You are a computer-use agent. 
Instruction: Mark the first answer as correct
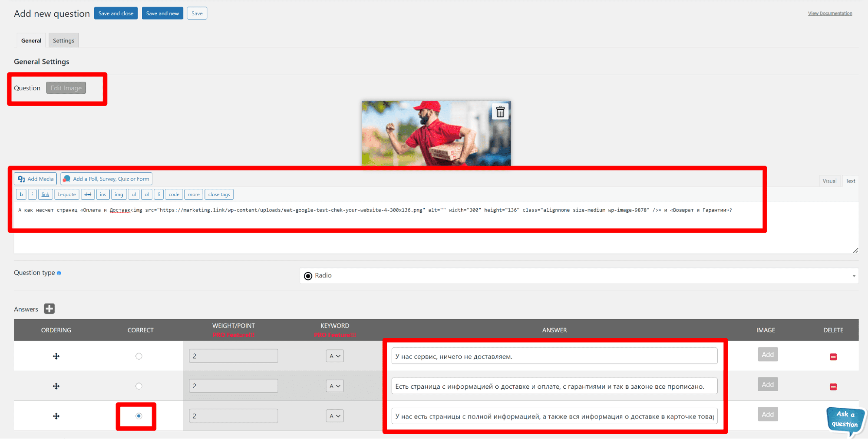pos(139,356)
